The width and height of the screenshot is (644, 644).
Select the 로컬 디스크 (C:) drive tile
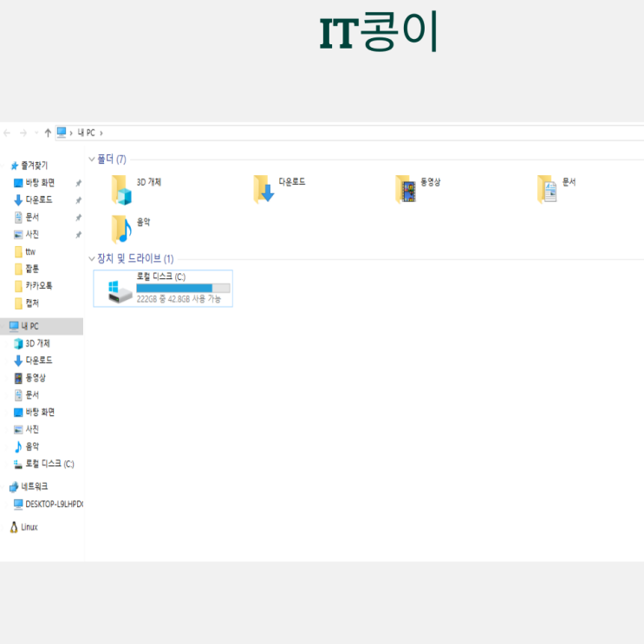pyautogui.click(x=163, y=289)
